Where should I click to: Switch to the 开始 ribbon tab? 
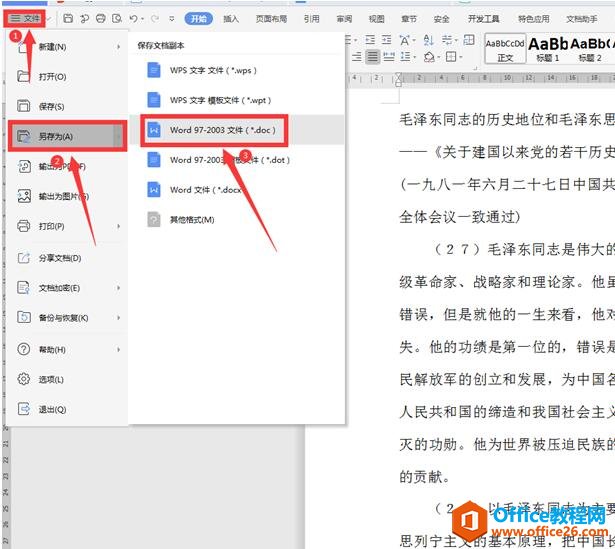tap(199, 18)
